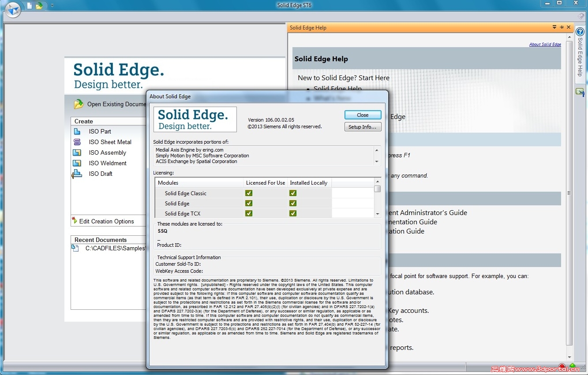Viewport: 588px width, 375px height.
Task: Toggle Licensed For Use checkbox for Solid Edge TCX
Action: pos(249,213)
